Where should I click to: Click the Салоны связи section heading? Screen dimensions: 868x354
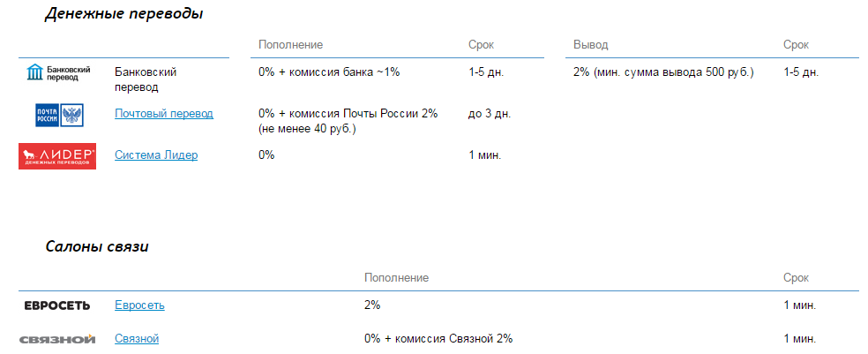pos(97,246)
